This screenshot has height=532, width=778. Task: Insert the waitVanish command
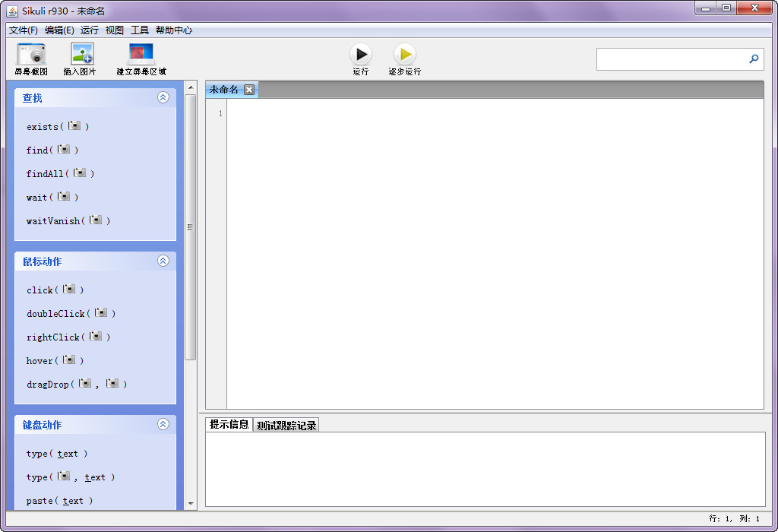[x=68, y=221]
